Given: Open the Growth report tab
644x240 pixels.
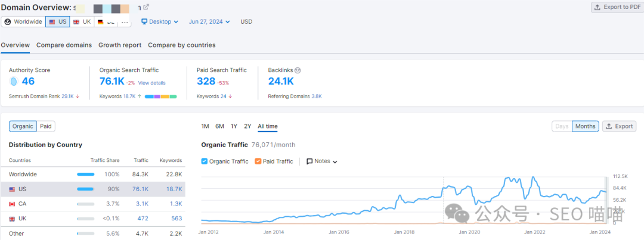Looking at the screenshot, I should point(120,45).
